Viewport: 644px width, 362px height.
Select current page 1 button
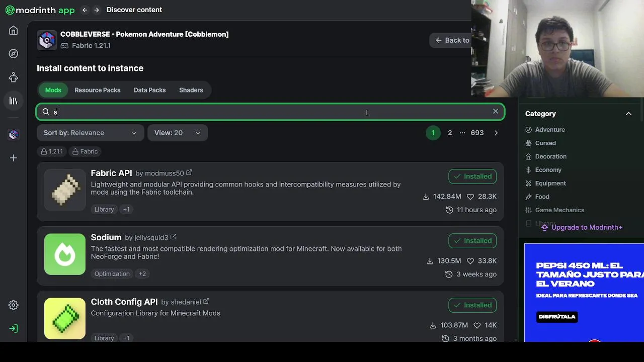tap(433, 133)
